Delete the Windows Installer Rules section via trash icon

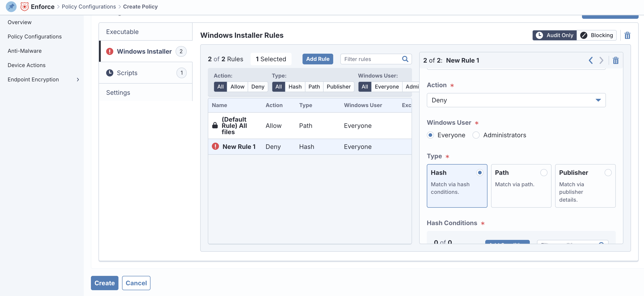coord(627,36)
